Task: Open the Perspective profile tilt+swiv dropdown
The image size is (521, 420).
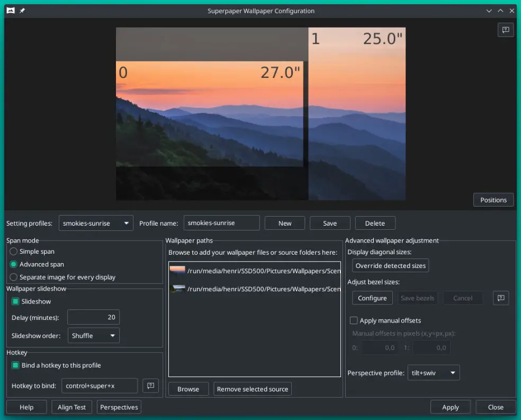Action: [433, 372]
